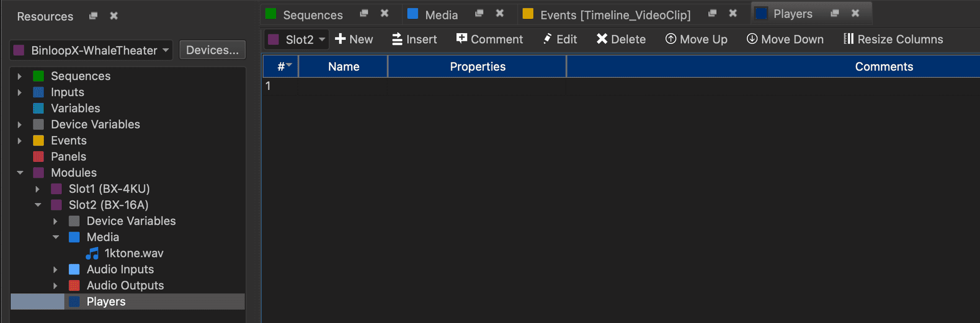Switch to the Media tab

[x=441, y=15]
